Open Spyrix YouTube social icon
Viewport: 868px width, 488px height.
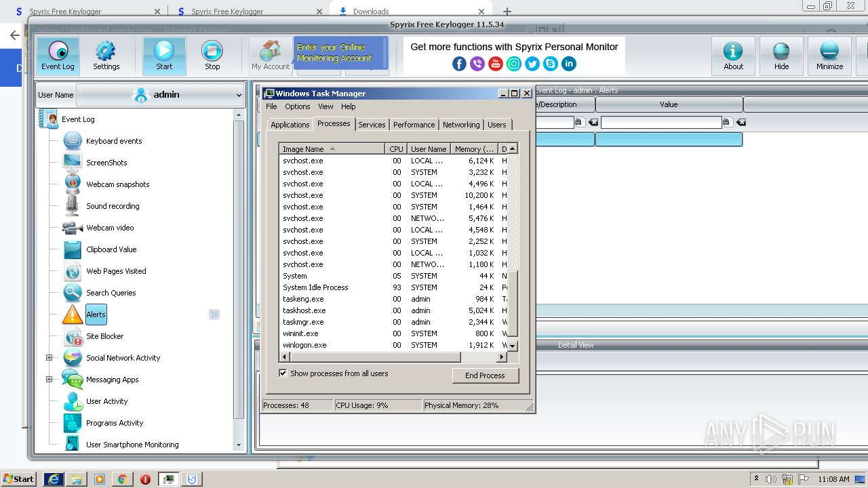[x=496, y=64]
